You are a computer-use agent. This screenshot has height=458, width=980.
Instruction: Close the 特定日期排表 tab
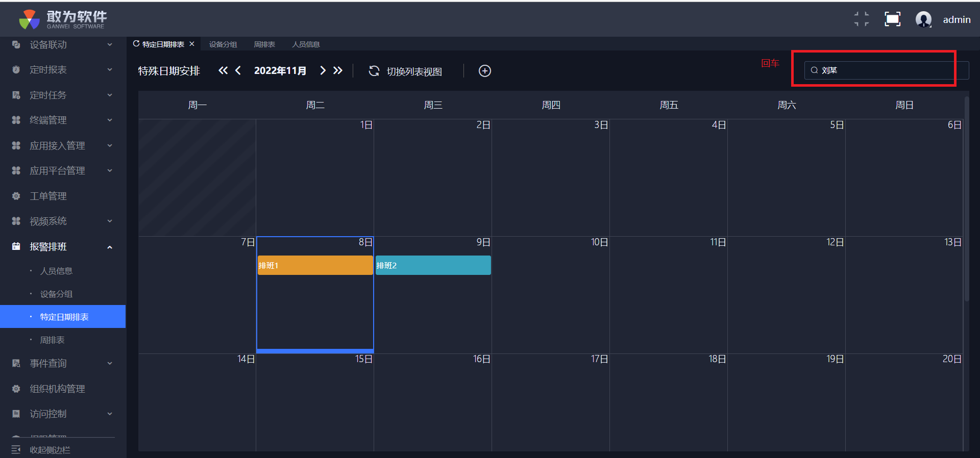(x=192, y=44)
